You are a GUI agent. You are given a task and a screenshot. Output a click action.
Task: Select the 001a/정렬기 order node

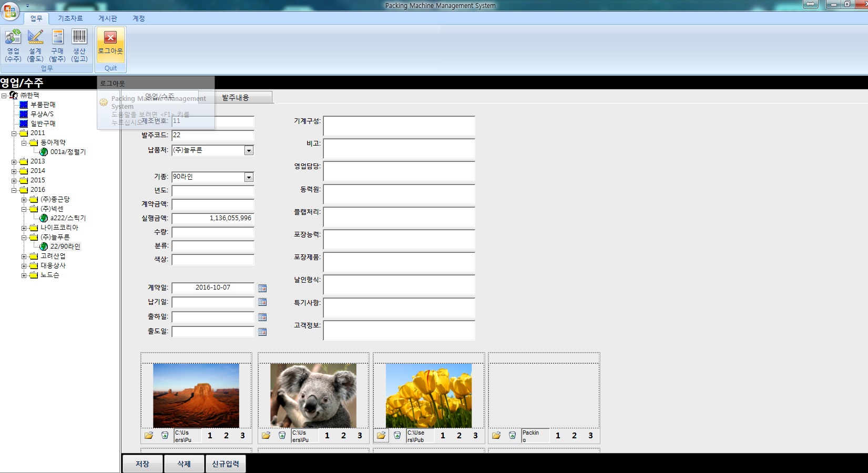(68, 152)
